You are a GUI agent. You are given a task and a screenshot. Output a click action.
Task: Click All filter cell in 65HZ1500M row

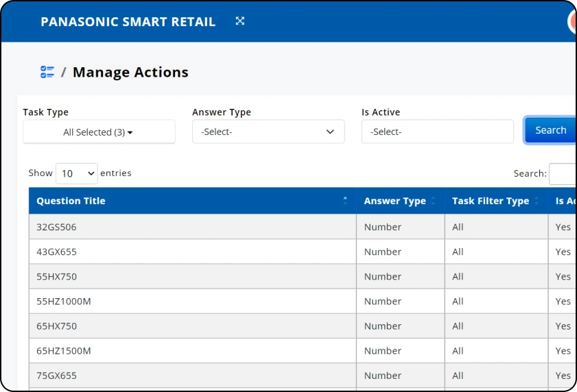point(497,351)
